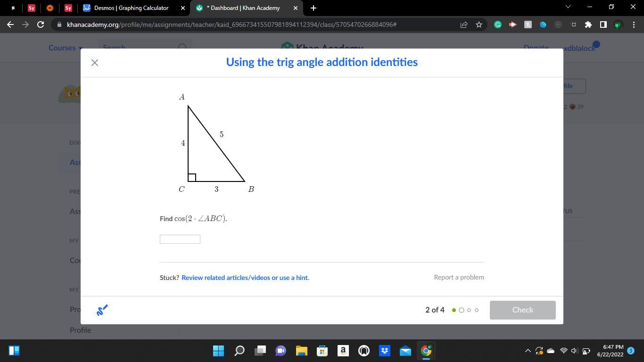Switch to the Desmos Graphing Calculator tab
644x362 pixels.
coord(131,8)
